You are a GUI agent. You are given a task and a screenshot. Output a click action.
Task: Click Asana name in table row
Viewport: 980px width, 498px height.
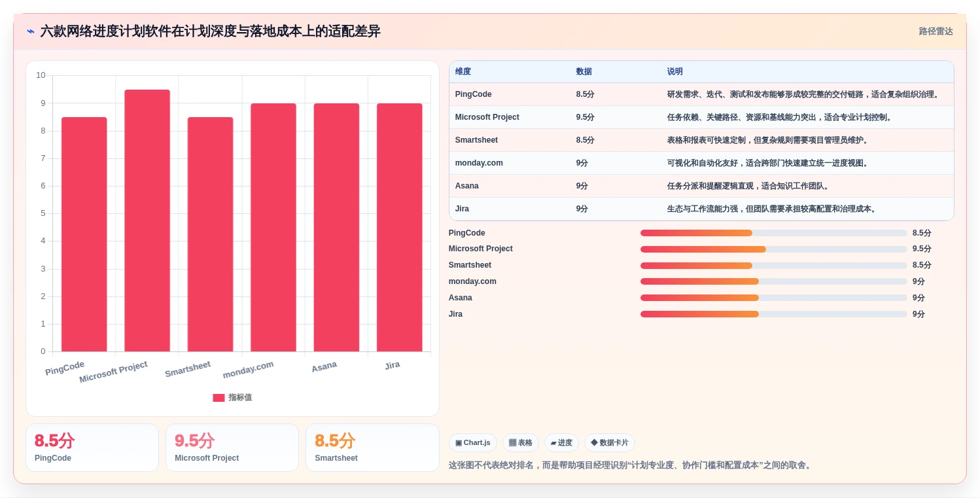tap(467, 186)
